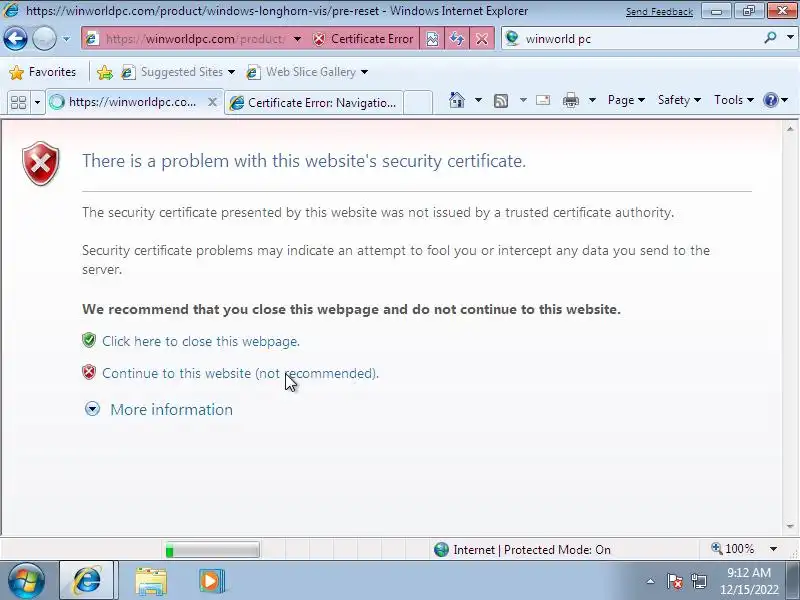Viewport: 800px width, 600px height.
Task: Click the red shield icon beside Continue link
Action: pos(89,372)
